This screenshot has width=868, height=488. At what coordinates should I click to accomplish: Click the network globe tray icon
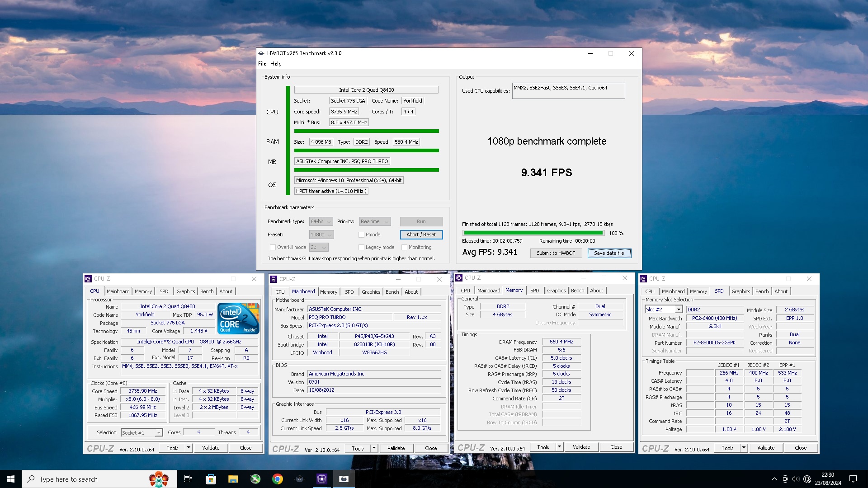pos(807,479)
